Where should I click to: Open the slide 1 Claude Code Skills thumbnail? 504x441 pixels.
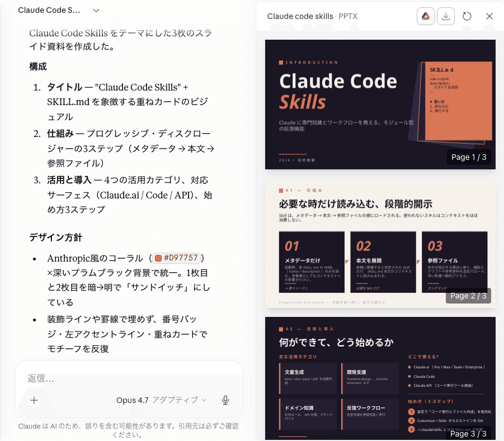pos(380,105)
